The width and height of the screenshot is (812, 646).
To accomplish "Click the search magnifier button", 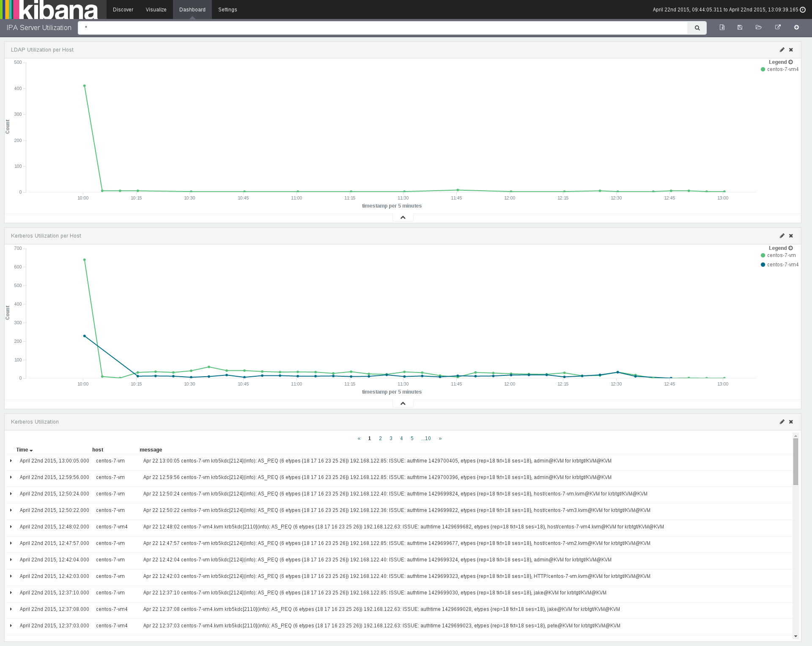I will pyautogui.click(x=697, y=28).
